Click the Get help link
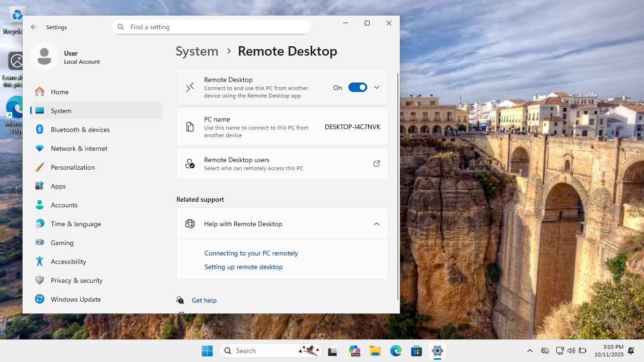This screenshot has width=644, height=362. click(x=204, y=300)
